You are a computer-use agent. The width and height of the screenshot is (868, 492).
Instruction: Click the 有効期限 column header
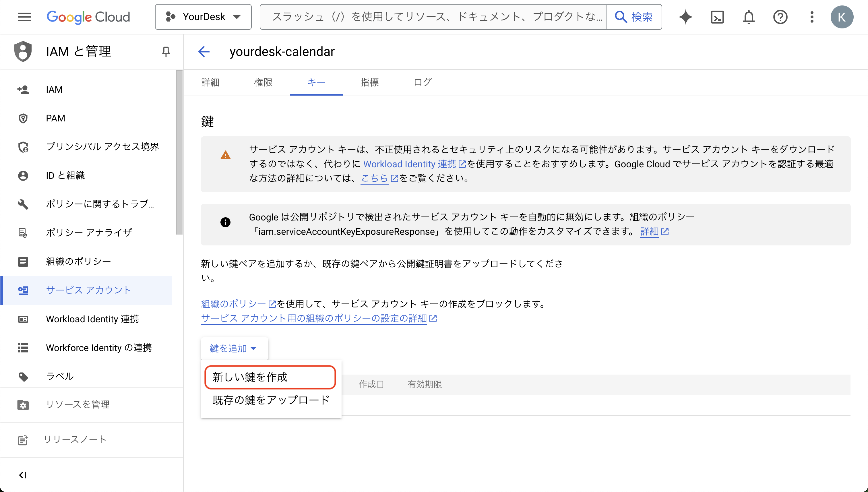coord(425,385)
